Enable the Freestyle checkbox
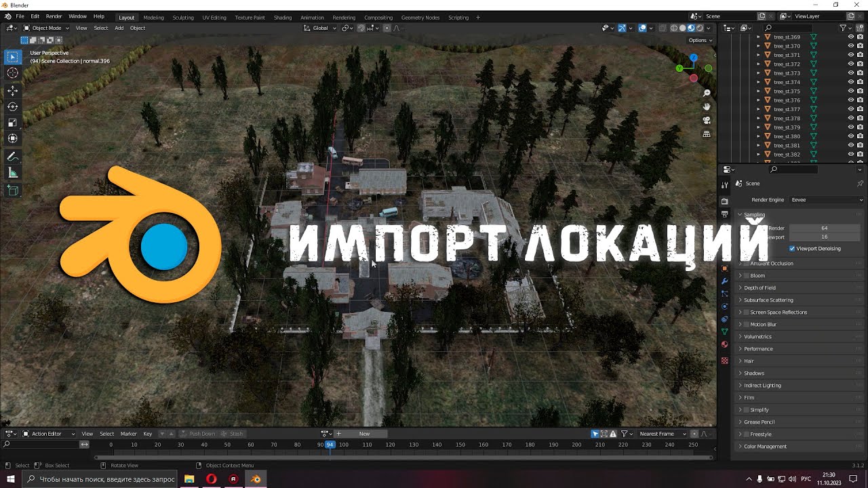Image resolution: width=868 pixels, height=488 pixels. coord(747,434)
